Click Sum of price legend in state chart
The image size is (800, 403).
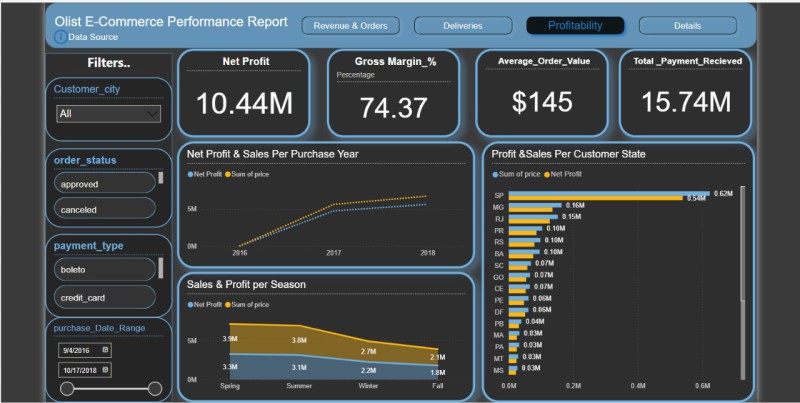click(x=516, y=174)
